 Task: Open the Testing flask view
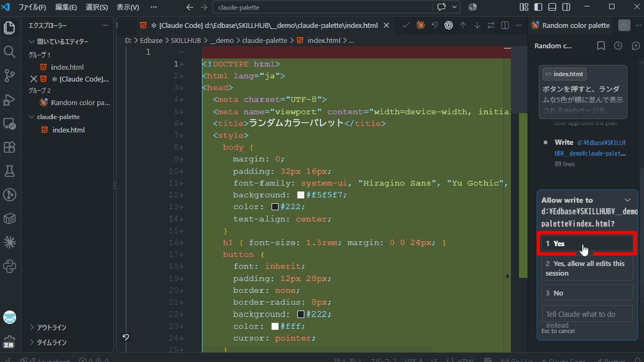coord(9,171)
